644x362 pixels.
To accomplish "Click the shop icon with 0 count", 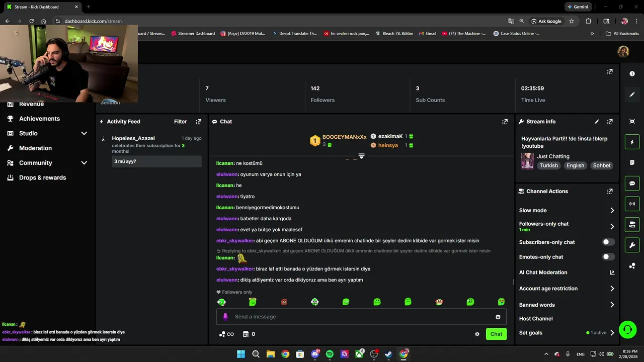I will (x=249, y=334).
